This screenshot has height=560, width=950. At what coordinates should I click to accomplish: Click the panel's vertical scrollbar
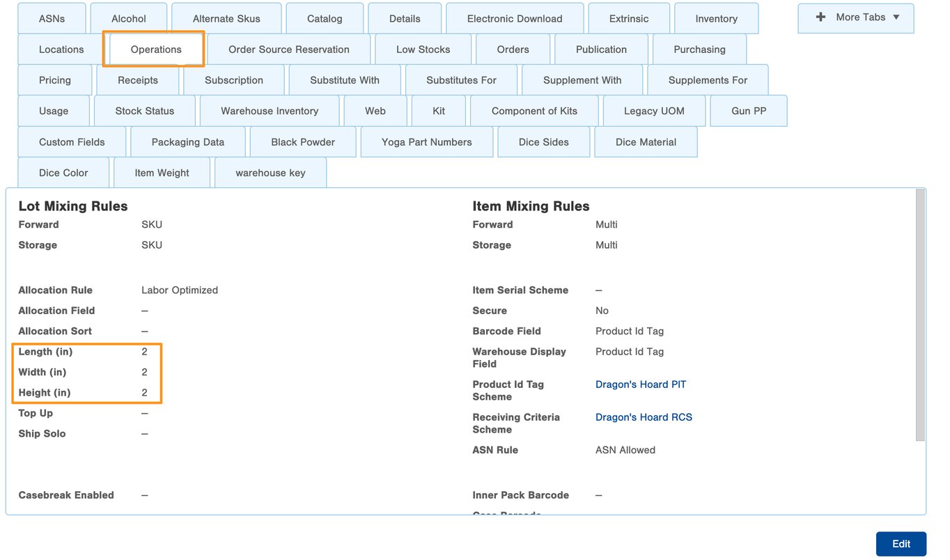(920, 313)
